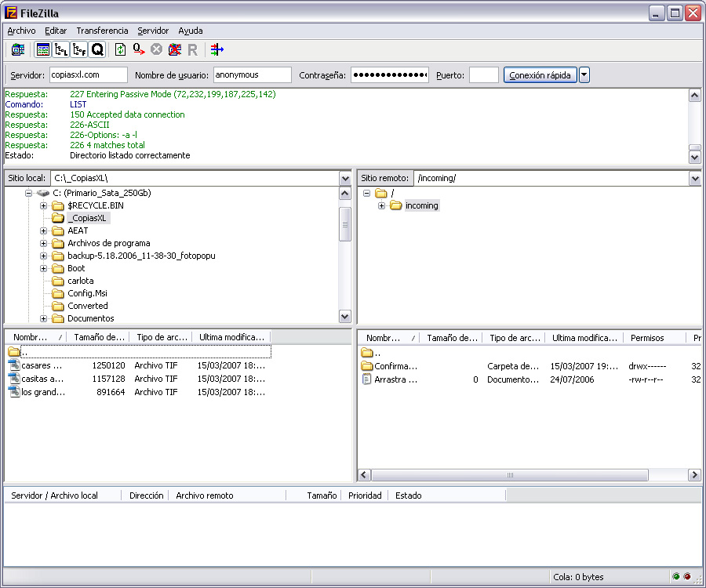Click the Arrastra document icon
This screenshot has height=588, width=706.
(x=367, y=379)
